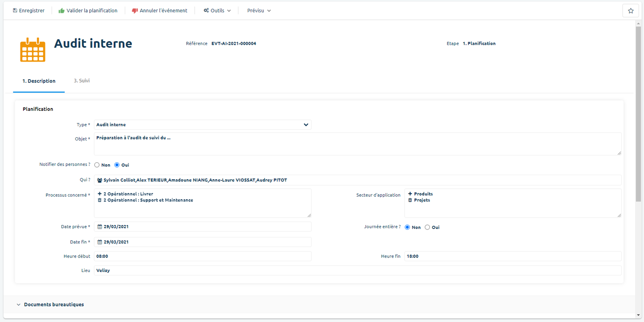Select Non for Notifier des personnes
The width and height of the screenshot is (644, 322).
pyautogui.click(x=97, y=165)
